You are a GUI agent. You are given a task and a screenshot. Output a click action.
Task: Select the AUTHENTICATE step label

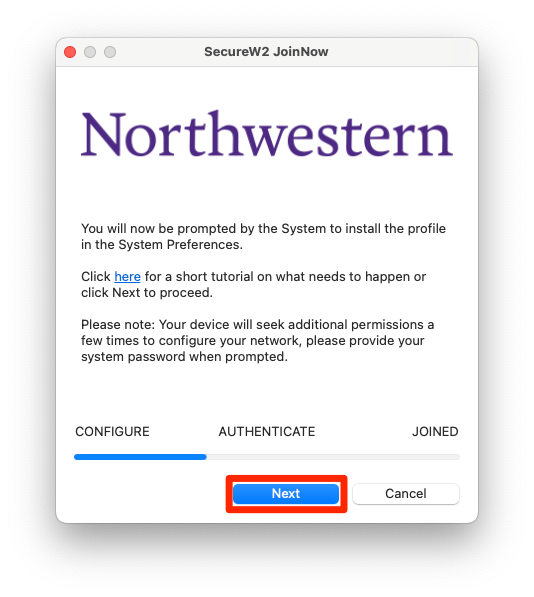(267, 431)
